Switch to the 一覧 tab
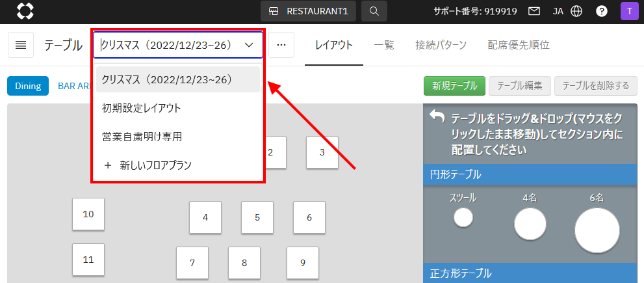The image size is (644, 283). click(x=384, y=45)
